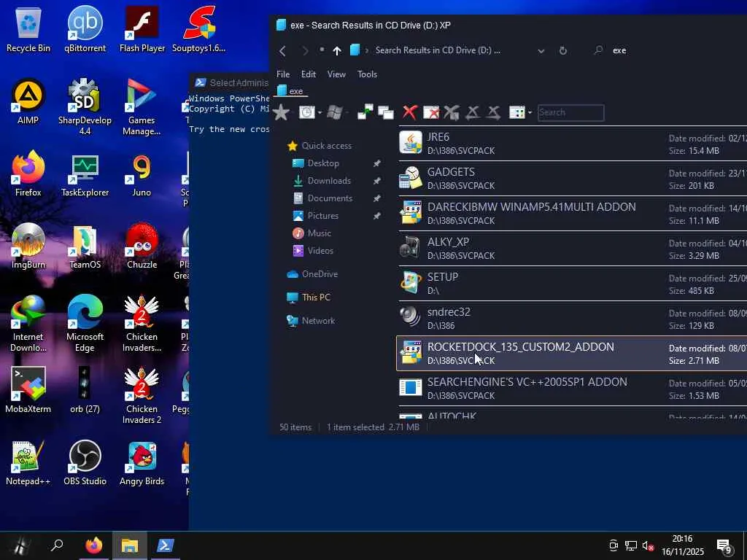The image size is (747, 560).
Task: Open Flash Player desktop shortcut
Action: 142,29
